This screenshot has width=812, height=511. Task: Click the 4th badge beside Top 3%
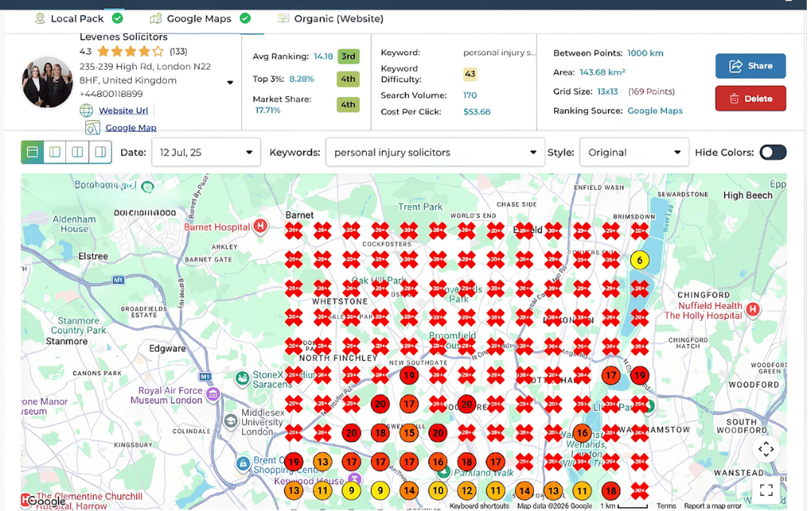[x=348, y=79]
